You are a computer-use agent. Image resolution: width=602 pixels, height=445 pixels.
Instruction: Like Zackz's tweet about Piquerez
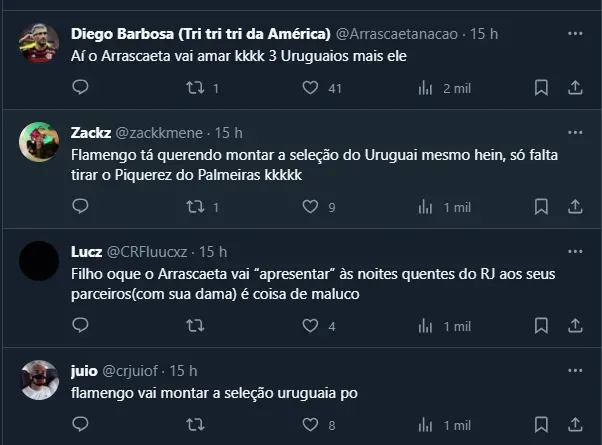tap(310, 207)
